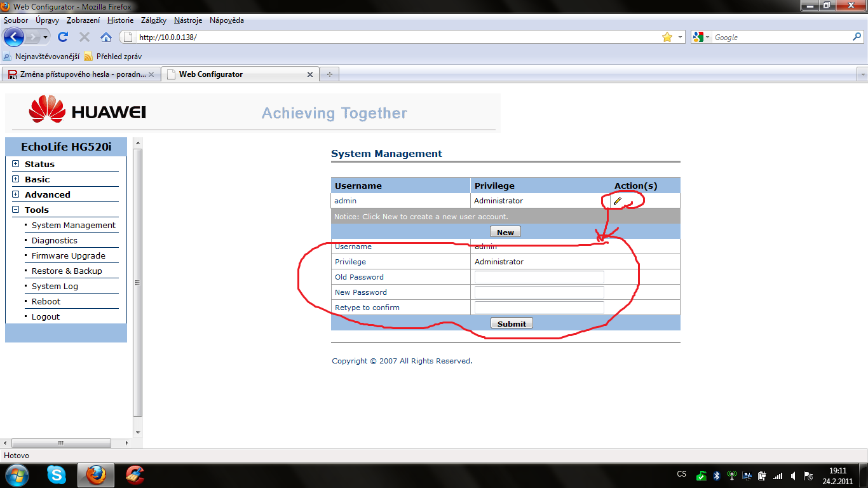The width and height of the screenshot is (868, 488).
Task: Close the Změna přístupového hesla tab
Action: (x=151, y=74)
